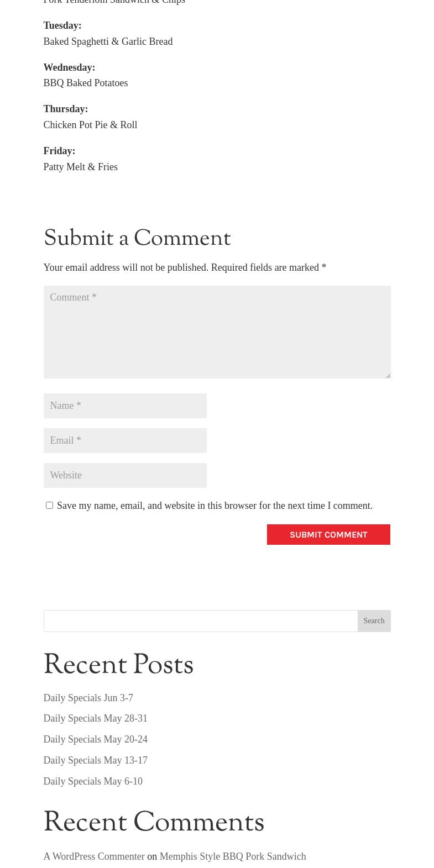Visit A WordPress Commenter link
Viewport: 434px width, 868px height.
tap(94, 856)
